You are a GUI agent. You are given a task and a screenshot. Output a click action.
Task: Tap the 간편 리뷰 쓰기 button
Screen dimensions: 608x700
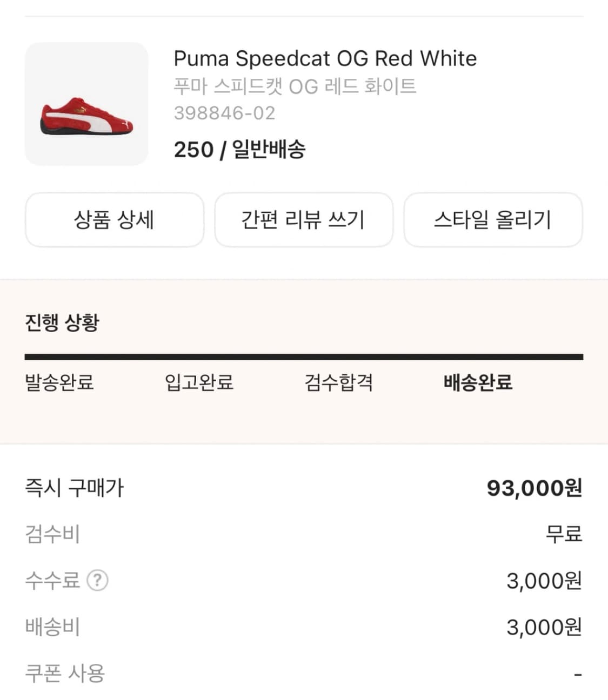click(x=304, y=220)
